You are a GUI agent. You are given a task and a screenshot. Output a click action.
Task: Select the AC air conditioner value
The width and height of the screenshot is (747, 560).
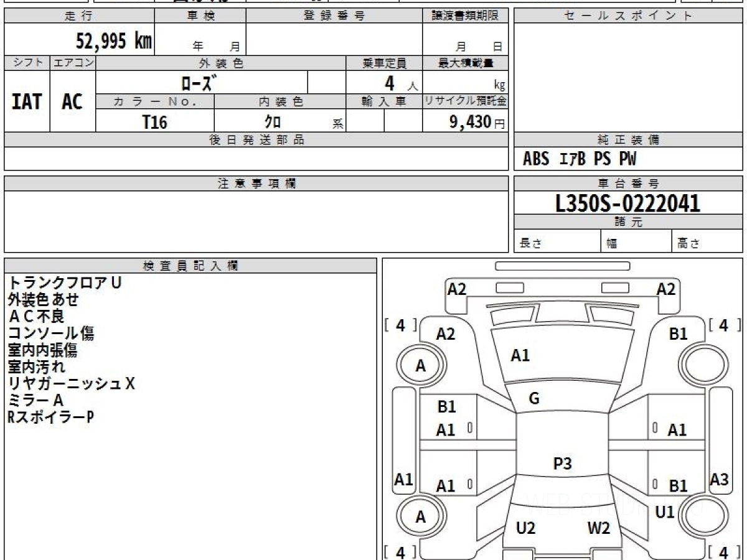(72, 101)
